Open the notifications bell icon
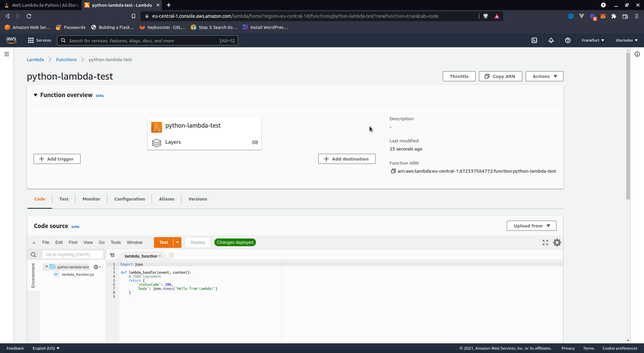 coord(551,40)
